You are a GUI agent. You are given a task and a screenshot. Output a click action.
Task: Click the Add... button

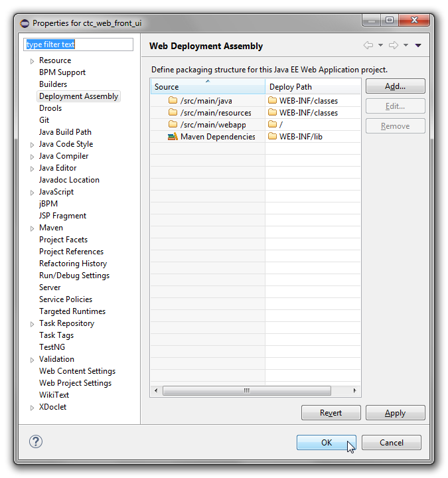pyautogui.click(x=396, y=86)
